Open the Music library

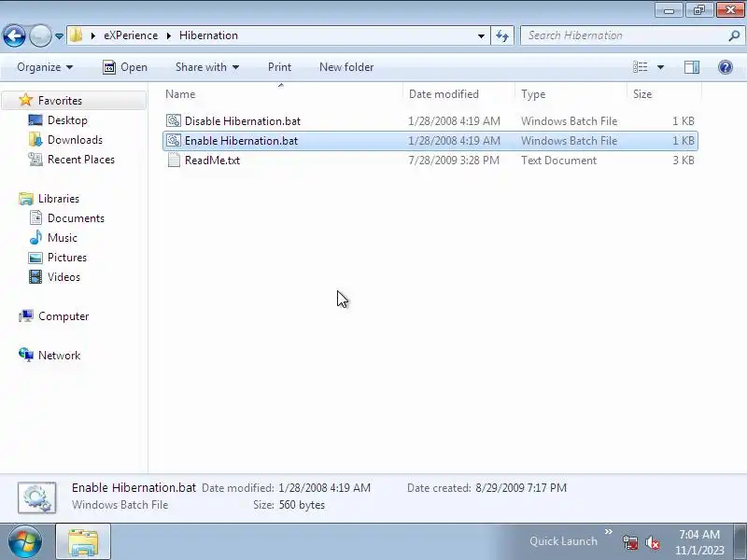click(62, 238)
